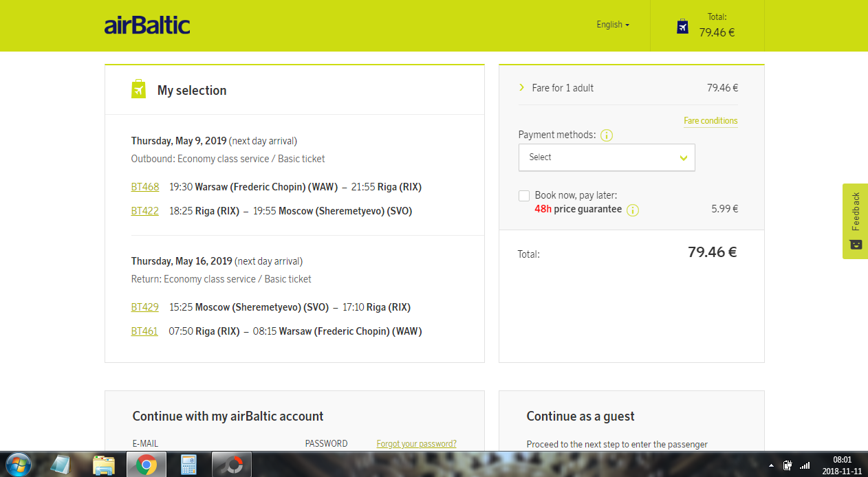The height and width of the screenshot is (477, 868).
Task: Open the English language dropdown
Action: click(x=613, y=25)
